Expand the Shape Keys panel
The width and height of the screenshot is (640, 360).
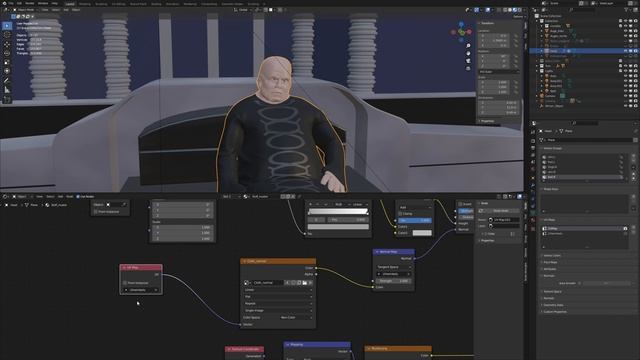[x=551, y=189]
